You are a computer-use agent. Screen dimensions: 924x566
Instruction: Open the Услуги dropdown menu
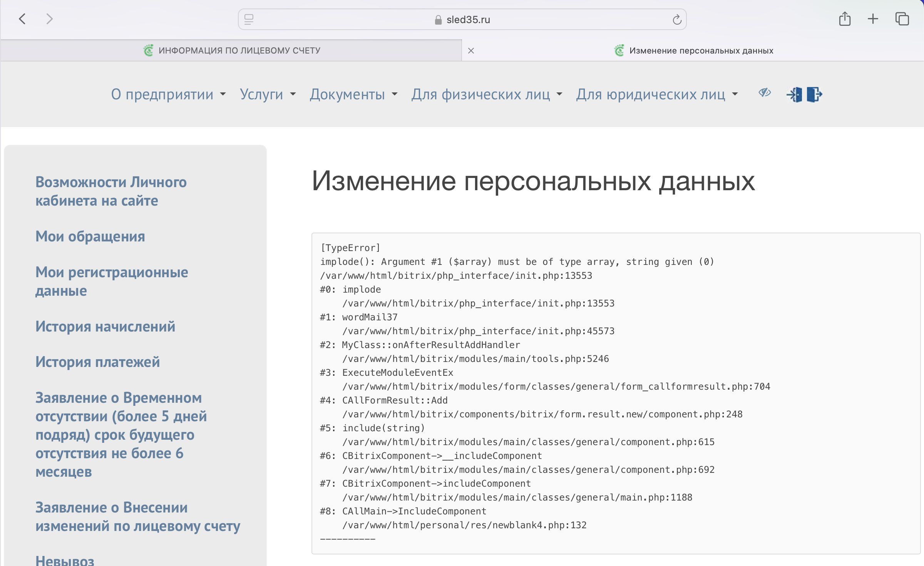[268, 94]
